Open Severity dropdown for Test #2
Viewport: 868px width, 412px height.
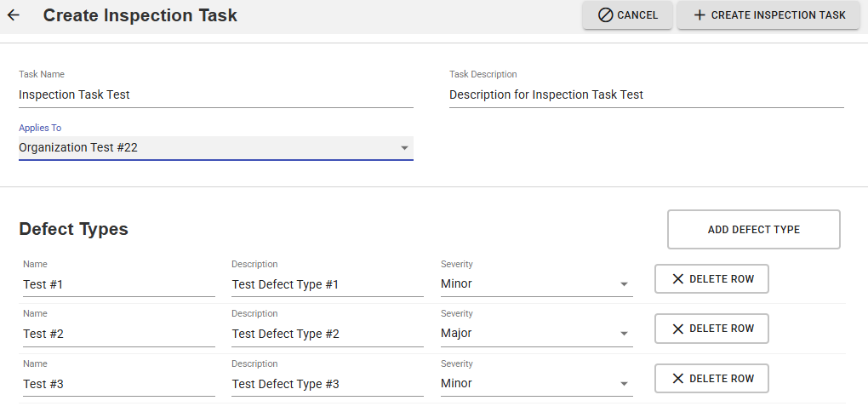pyautogui.click(x=537, y=335)
